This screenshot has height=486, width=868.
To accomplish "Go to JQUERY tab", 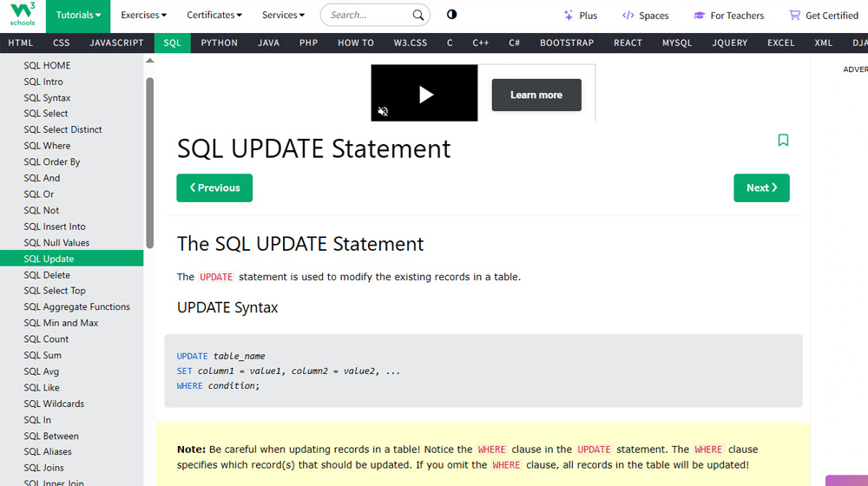I will pyautogui.click(x=730, y=43).
